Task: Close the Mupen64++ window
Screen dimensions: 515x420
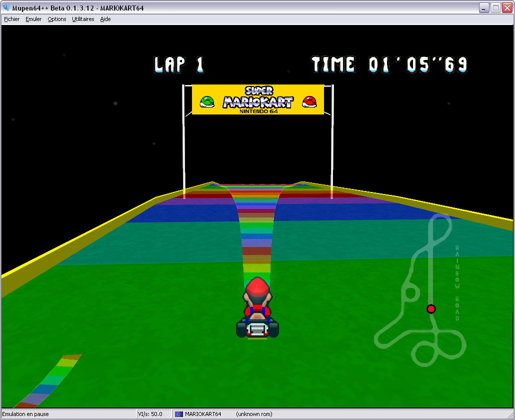Action: (x=507, y=8)
